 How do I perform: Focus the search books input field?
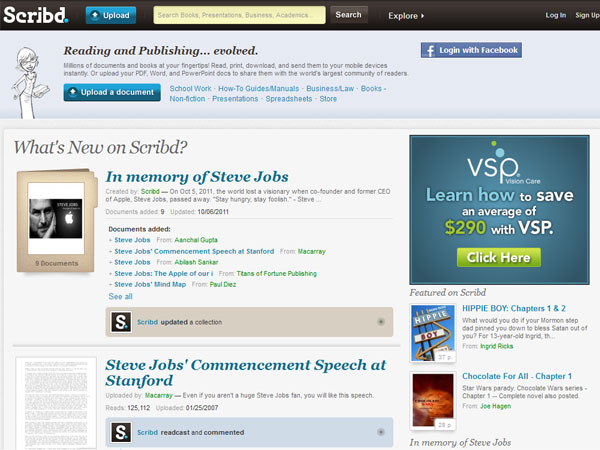[239, 15]
